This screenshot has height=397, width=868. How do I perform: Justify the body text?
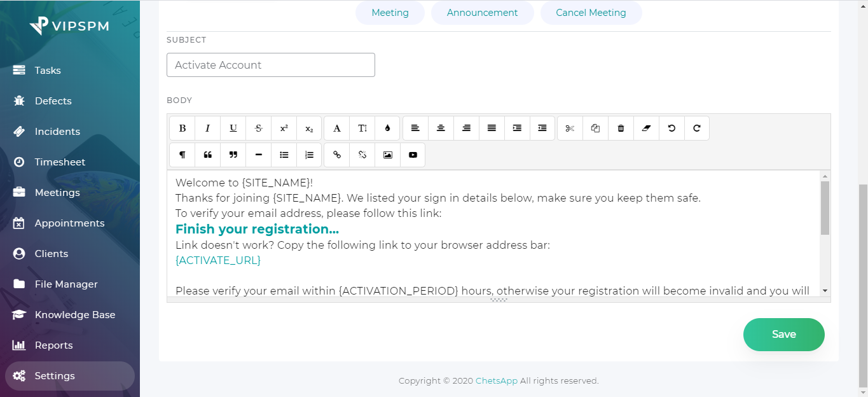tap(492, 129)
